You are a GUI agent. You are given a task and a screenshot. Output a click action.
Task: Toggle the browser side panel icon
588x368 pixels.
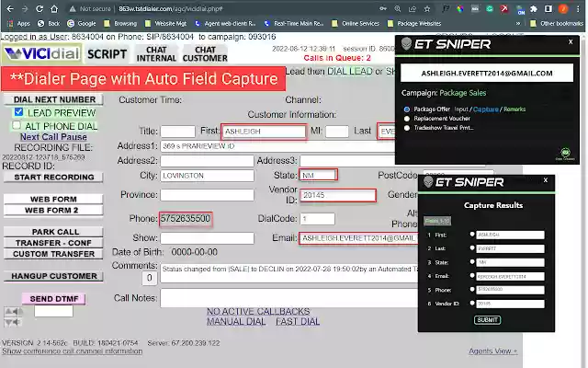tap(548, 8)
